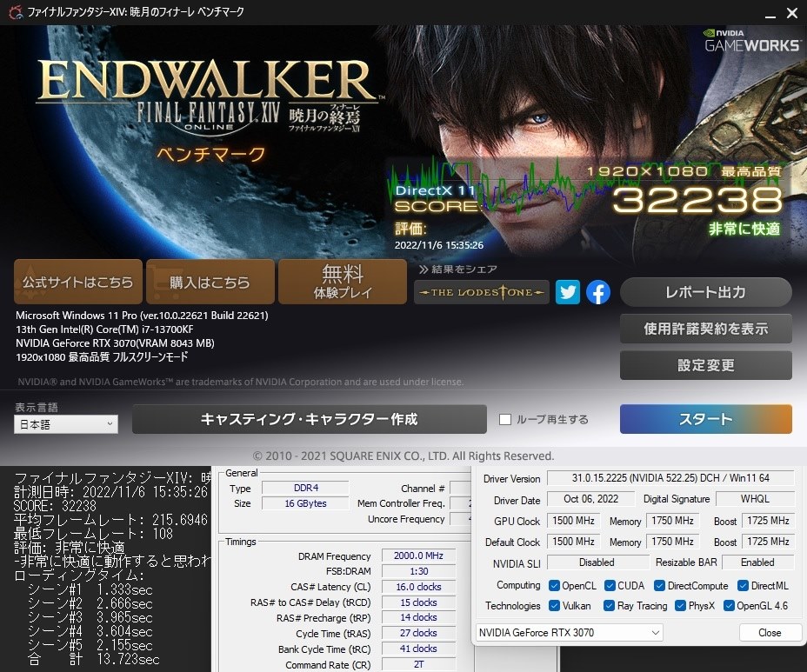Click シーン#3 3.965sec loading time line

(90, 617)
